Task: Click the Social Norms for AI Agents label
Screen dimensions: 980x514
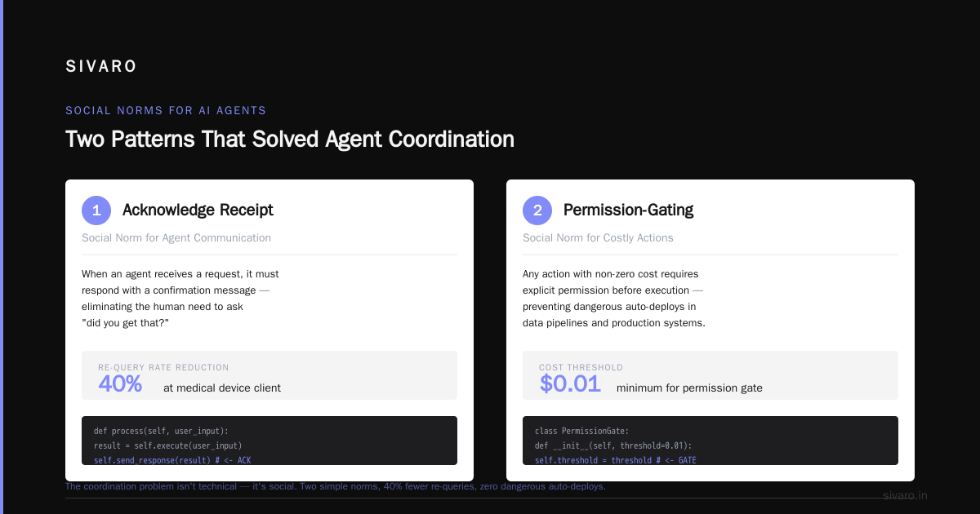Action: pos(166,110)
